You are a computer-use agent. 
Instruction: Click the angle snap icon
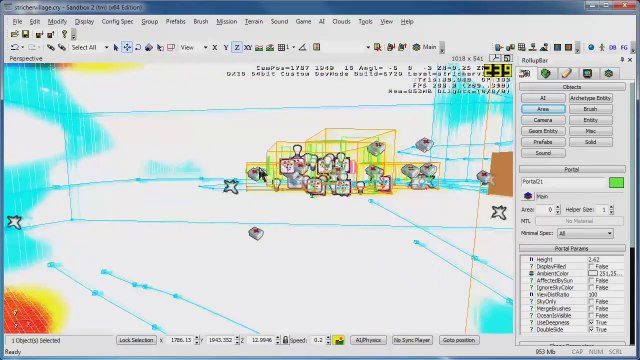[302, 48]
